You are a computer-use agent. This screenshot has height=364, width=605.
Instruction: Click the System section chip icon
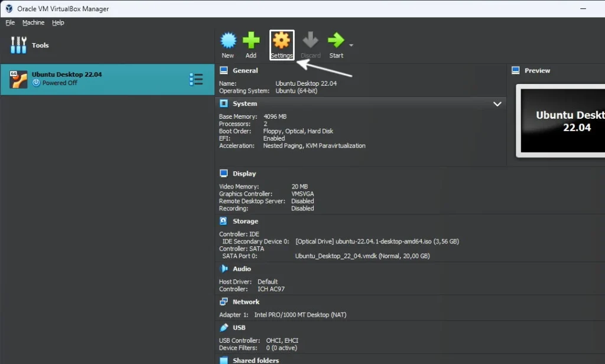pyautogui.click(x=223, y=103)
